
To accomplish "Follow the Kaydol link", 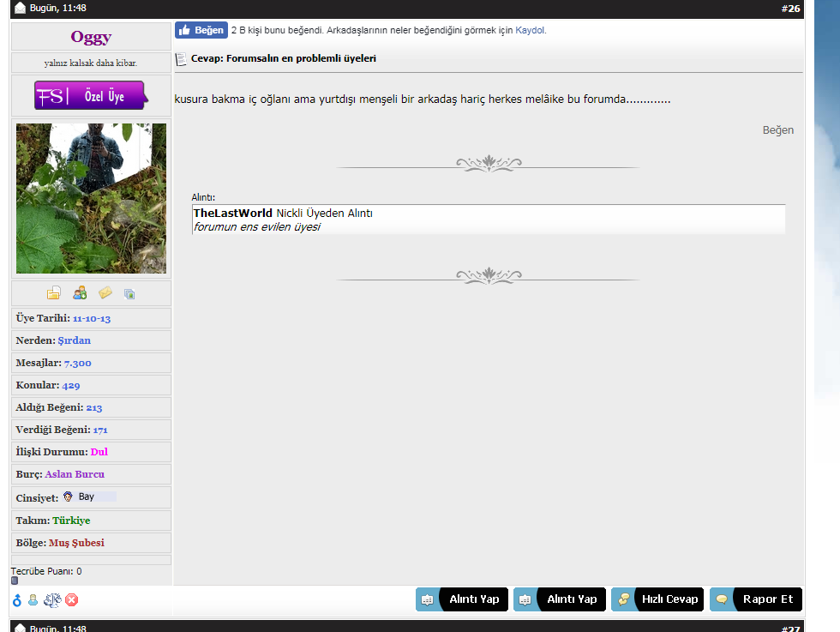I will (x=530, y=30).
